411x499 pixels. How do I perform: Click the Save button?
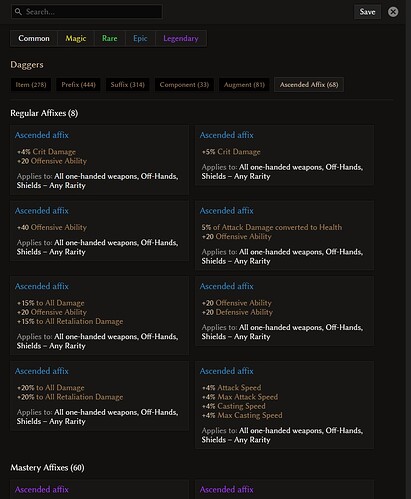[x=367, y=12]
